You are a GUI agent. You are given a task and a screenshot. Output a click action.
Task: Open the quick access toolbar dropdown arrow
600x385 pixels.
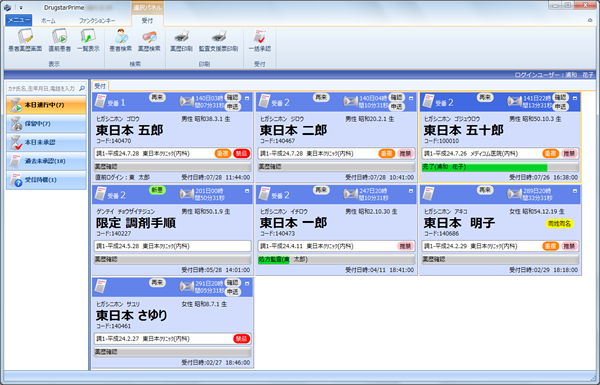point(21,8)
